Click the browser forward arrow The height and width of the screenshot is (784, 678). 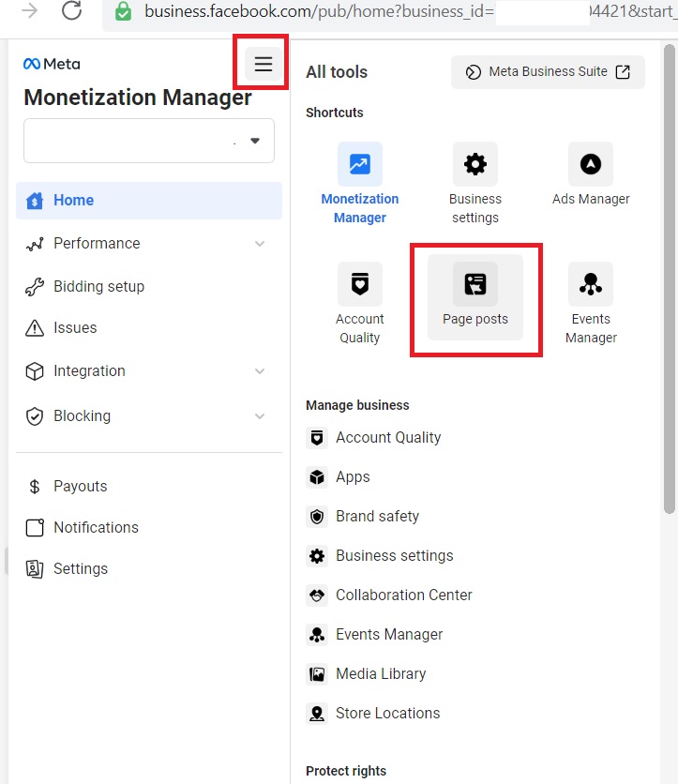(30, 10)
